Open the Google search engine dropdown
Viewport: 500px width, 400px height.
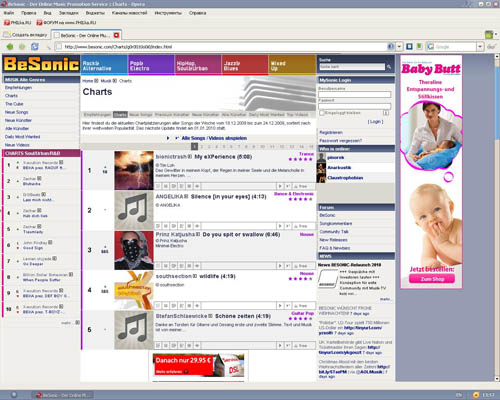coord(480,47)
